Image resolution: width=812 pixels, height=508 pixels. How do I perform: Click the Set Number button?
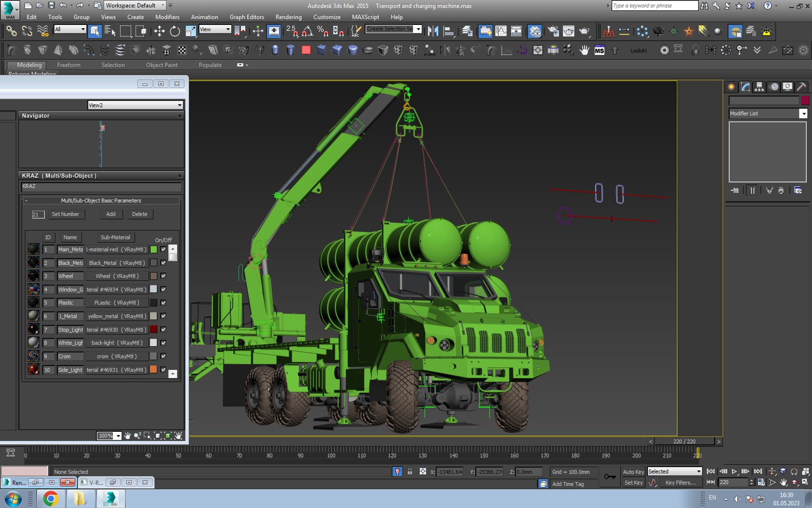point(66,214)
